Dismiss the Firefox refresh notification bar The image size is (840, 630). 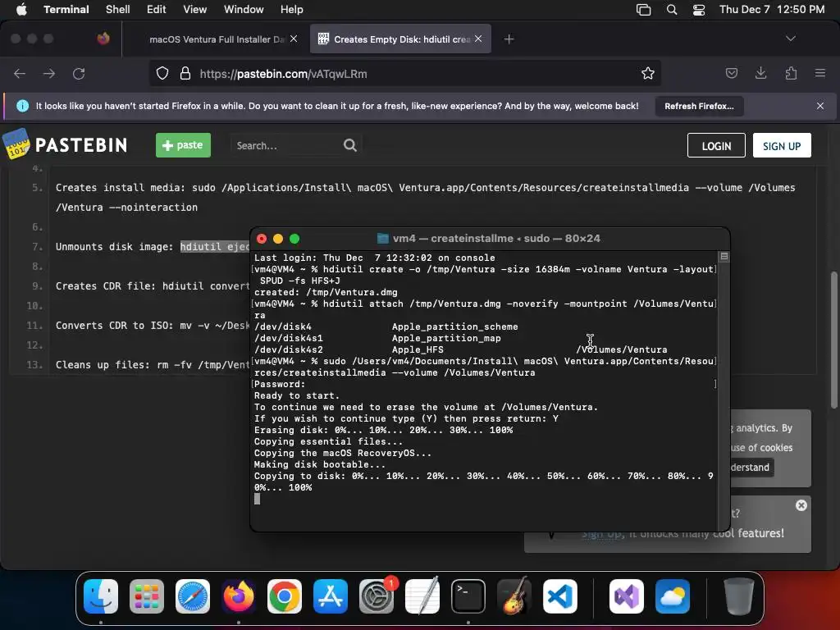pyautogui.click(x=820, y=106)
